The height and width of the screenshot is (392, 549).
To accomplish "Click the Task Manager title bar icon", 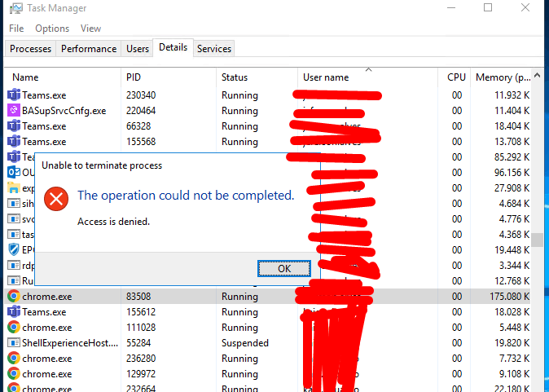I will (x=15, y=8).
